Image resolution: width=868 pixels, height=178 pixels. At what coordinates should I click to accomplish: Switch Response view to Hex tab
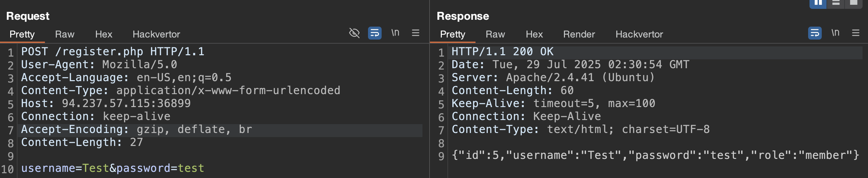coord(534,34)
